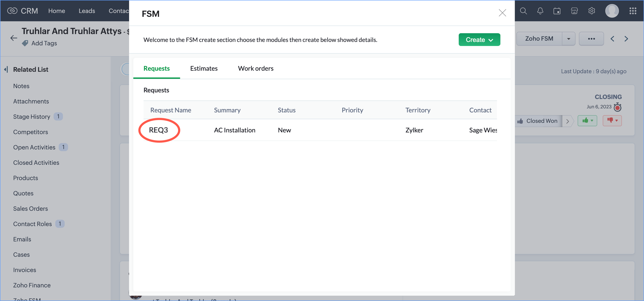
Task: Open the Stage History related list
Action: 32,117
